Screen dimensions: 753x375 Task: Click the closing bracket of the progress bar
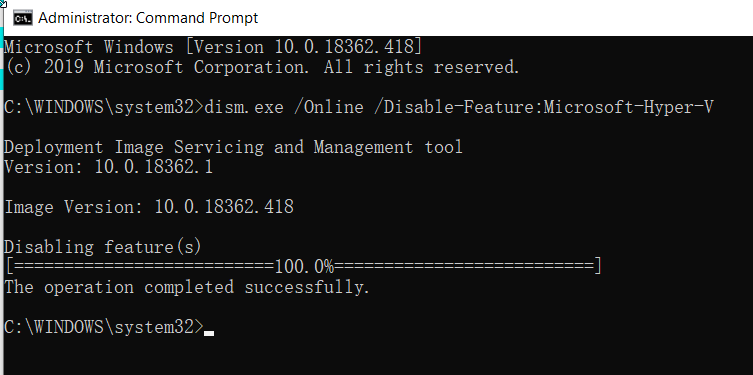tap(597, 266)
